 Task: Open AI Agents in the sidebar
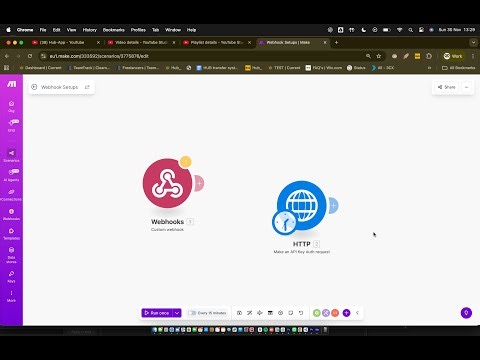pos(11,175)
